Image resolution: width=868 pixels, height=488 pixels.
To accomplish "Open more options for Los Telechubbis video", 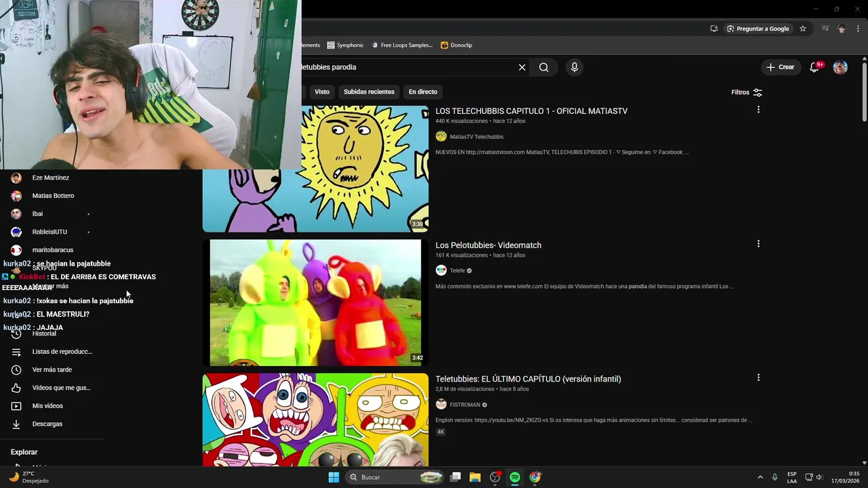I will pyautogui.click(x=758, y=110).
